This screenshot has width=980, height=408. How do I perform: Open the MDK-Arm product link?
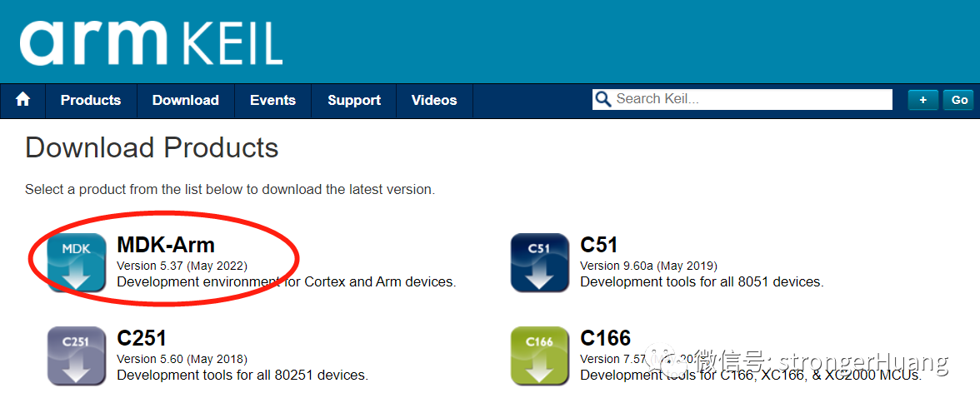[x=166, y=245]
